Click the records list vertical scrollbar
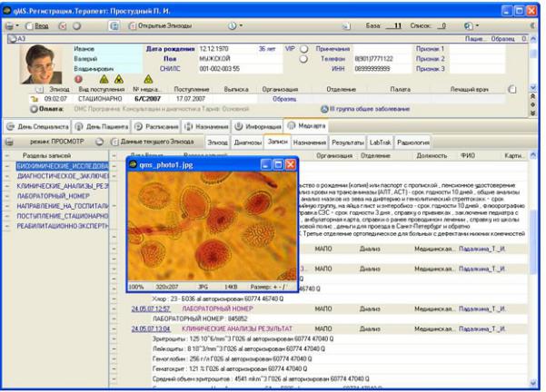The image size is (546, 392). coord(533,268)
